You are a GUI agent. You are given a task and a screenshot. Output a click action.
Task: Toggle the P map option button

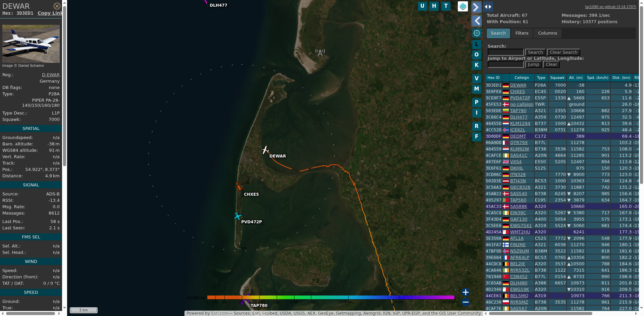point(477,102)
